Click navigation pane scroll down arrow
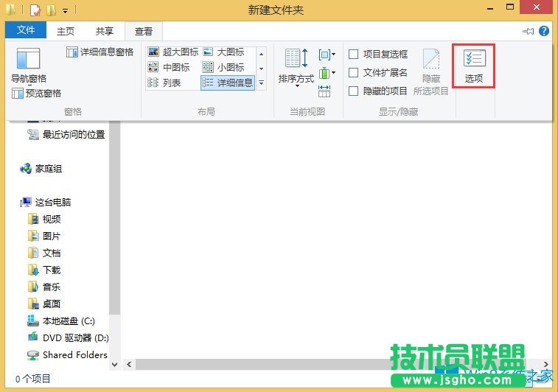 pos(114,365)
